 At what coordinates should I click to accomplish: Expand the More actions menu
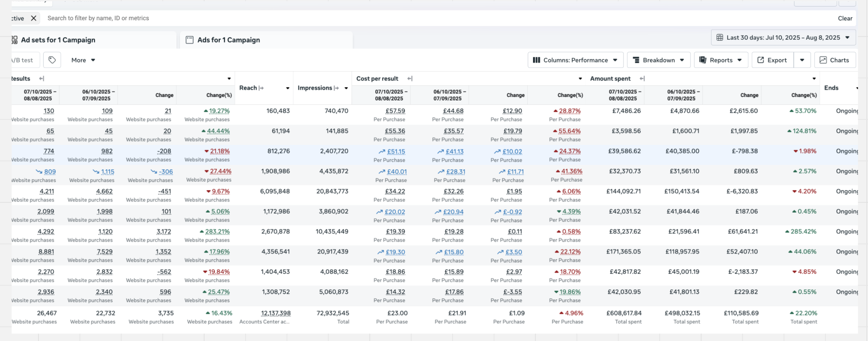pos(83,60)
